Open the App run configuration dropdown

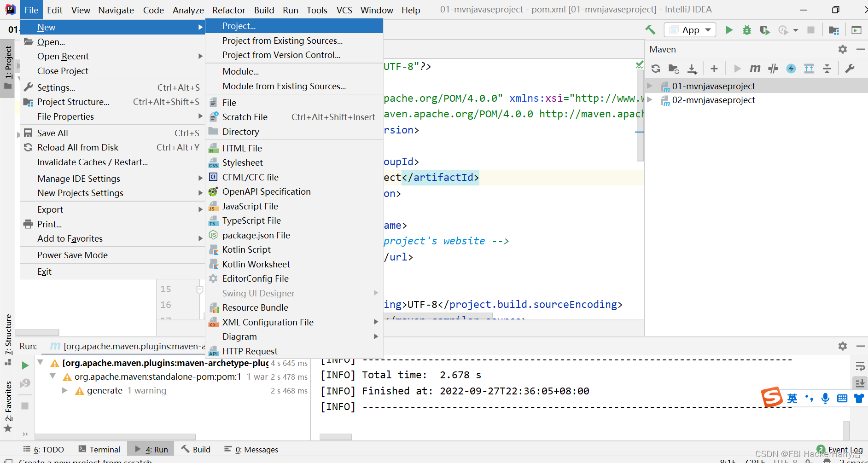(690, 30)
